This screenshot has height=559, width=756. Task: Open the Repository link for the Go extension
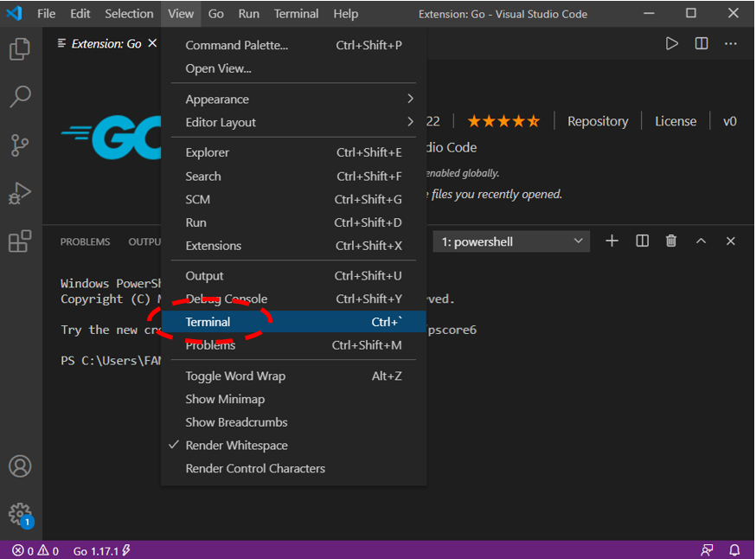(598, 121)
